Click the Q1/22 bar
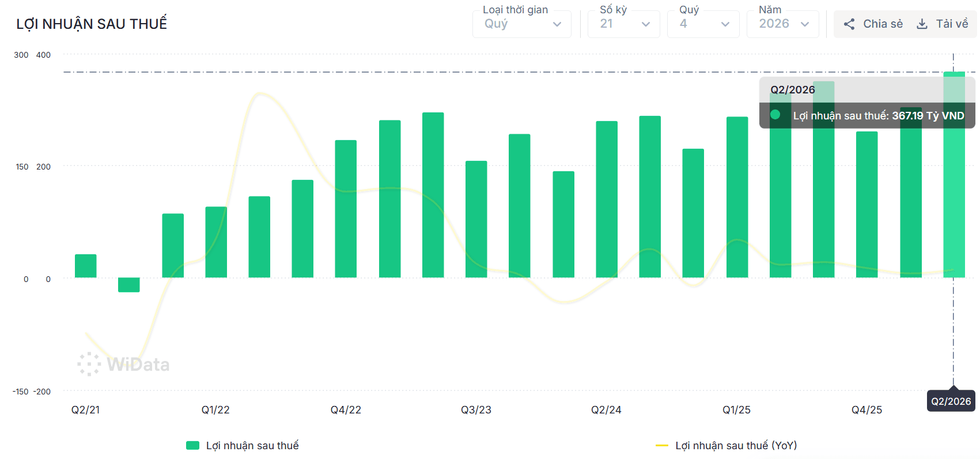Screen dimensions: 980x459 tap(216, 242)
